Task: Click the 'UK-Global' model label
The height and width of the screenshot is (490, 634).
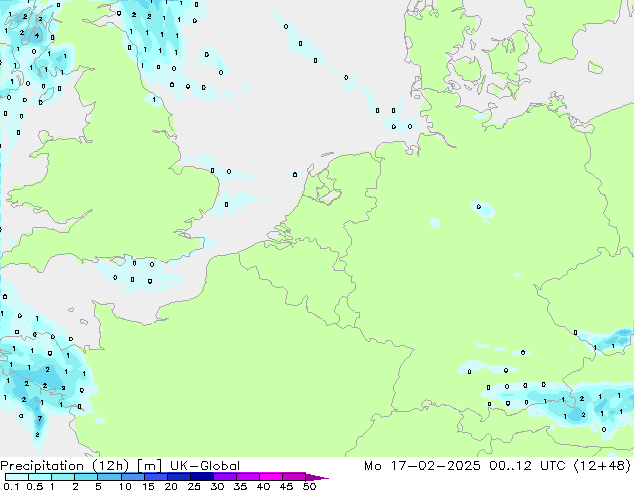Action: coord(205,466)
